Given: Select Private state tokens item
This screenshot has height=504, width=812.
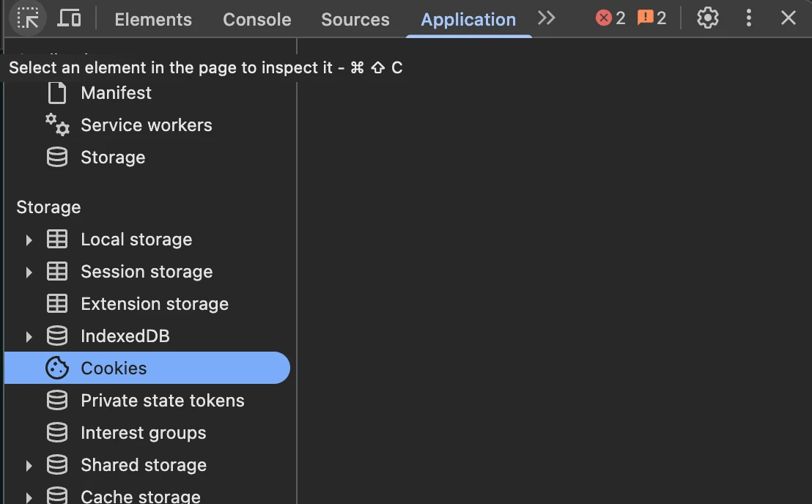Looking at the screenshot, I should point(162,401).
